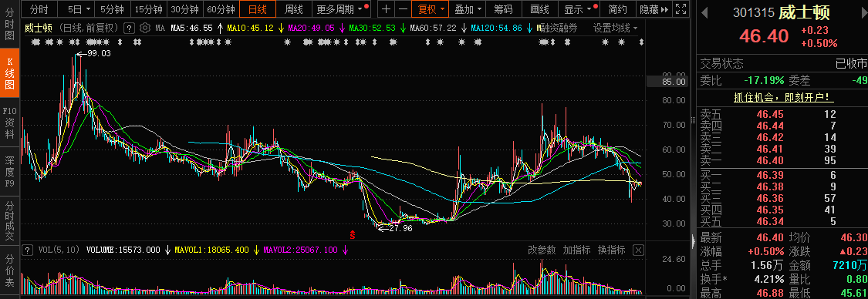
Task: Expand the 设置均线 dropdown
Action: tap(615, 28)
